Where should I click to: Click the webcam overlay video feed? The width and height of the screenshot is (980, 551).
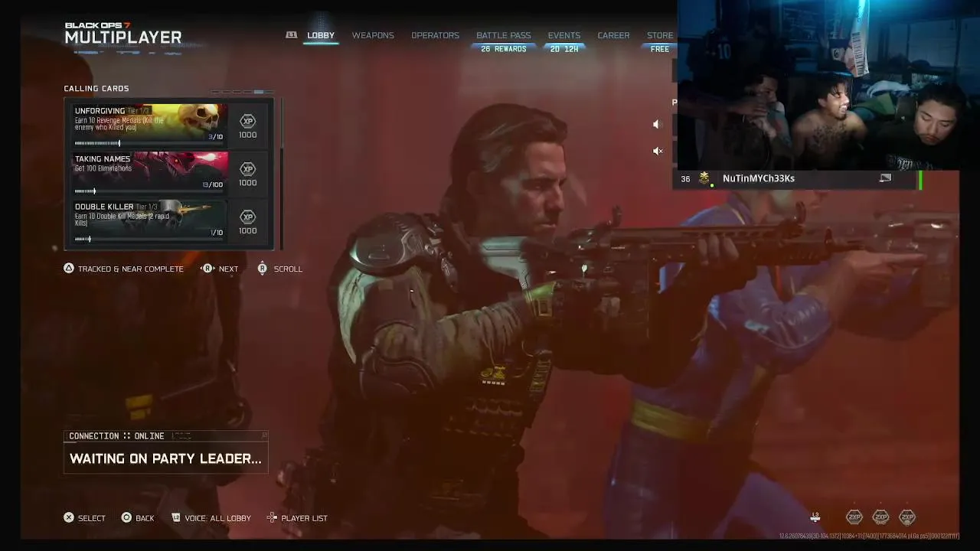pyautogui.click(x=828, y=84)
